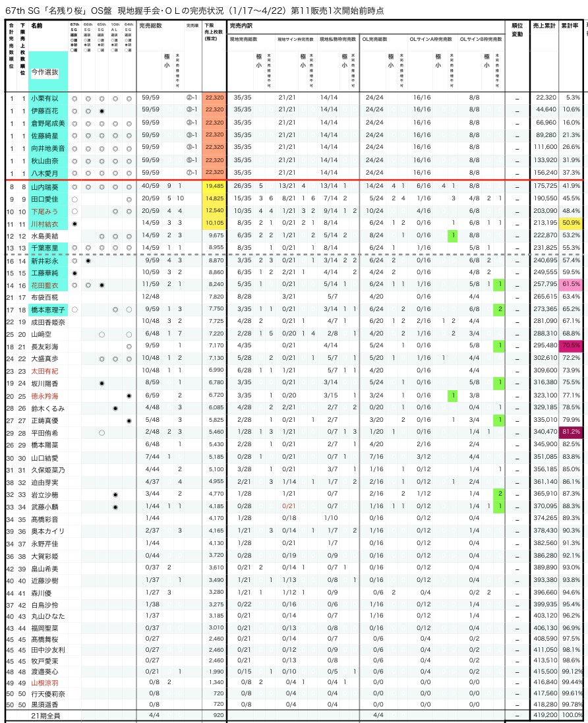This screenshot has height=723, width=588.
Task: Click the yellow highlighted 50.9% cell
Action: pyautogui.click(x=572, y=223)
